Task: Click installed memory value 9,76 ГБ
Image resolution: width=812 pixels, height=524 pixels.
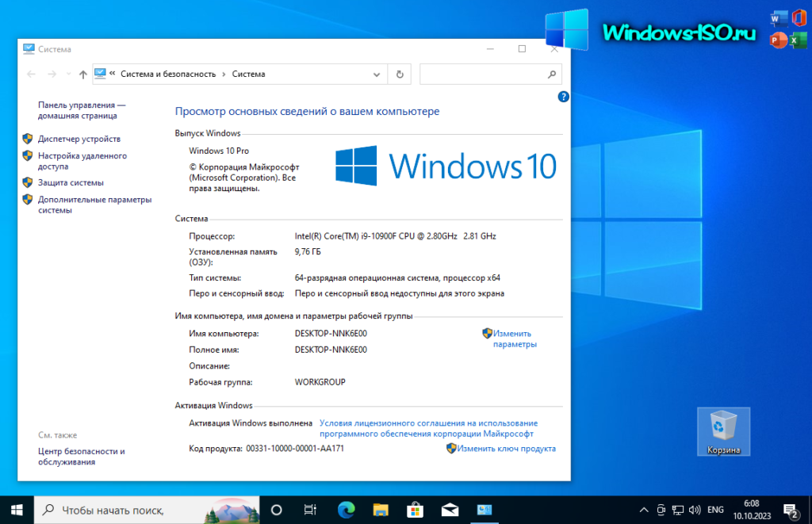Action: tap(308, 251)
